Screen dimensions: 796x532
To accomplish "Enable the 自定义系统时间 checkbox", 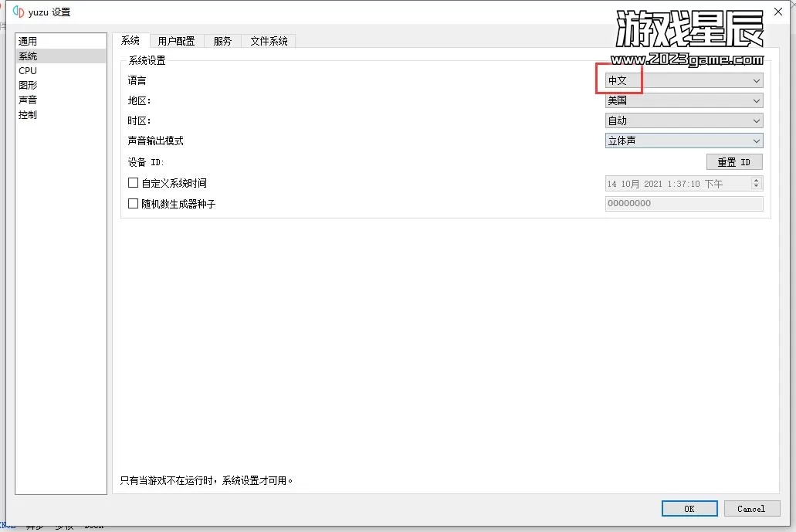I will (x=134, y=183).
